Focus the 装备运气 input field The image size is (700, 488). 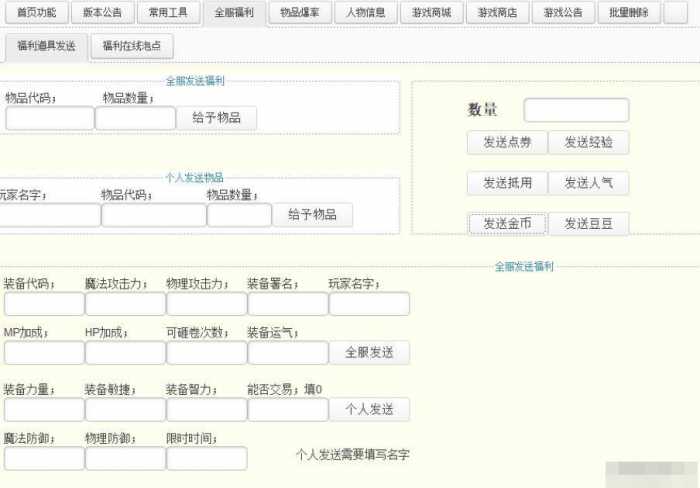click(288, 353)
